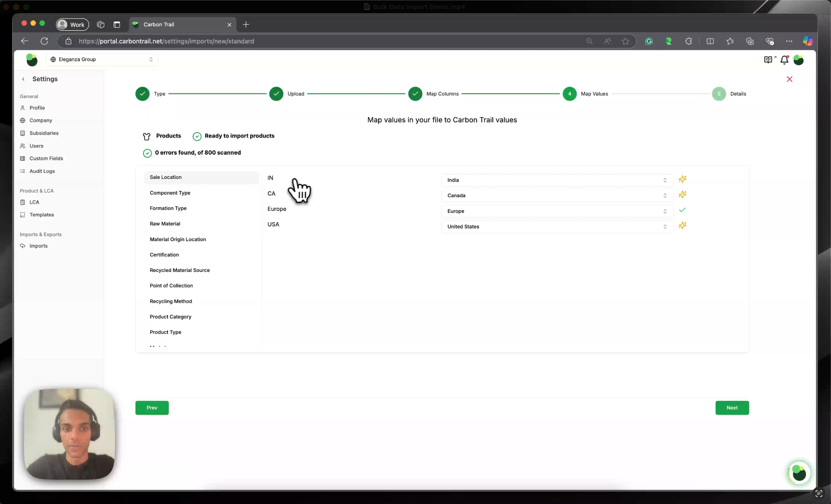Open Users in sidebar
The image size is (831, 504).
pyautogui.click(x=36, y=146)
